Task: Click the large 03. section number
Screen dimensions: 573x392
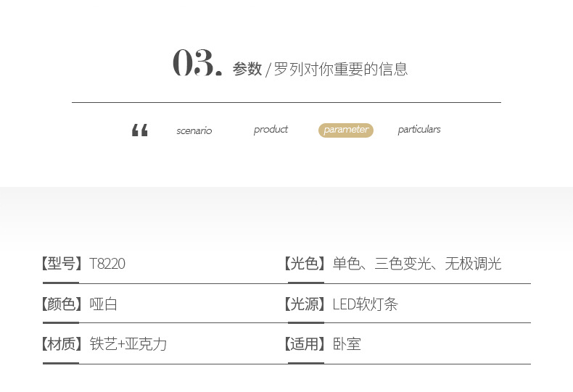Action: pos(197,63)
